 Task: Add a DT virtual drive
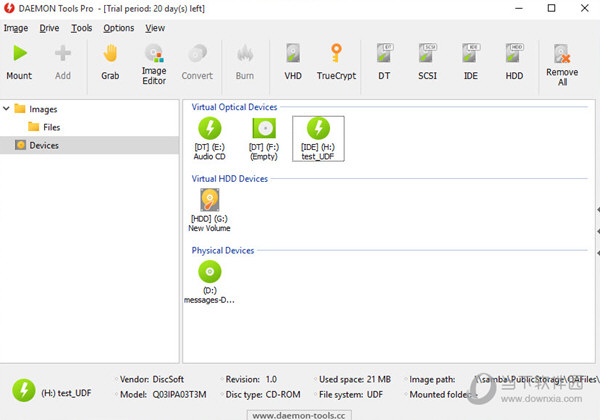point(384,63)
